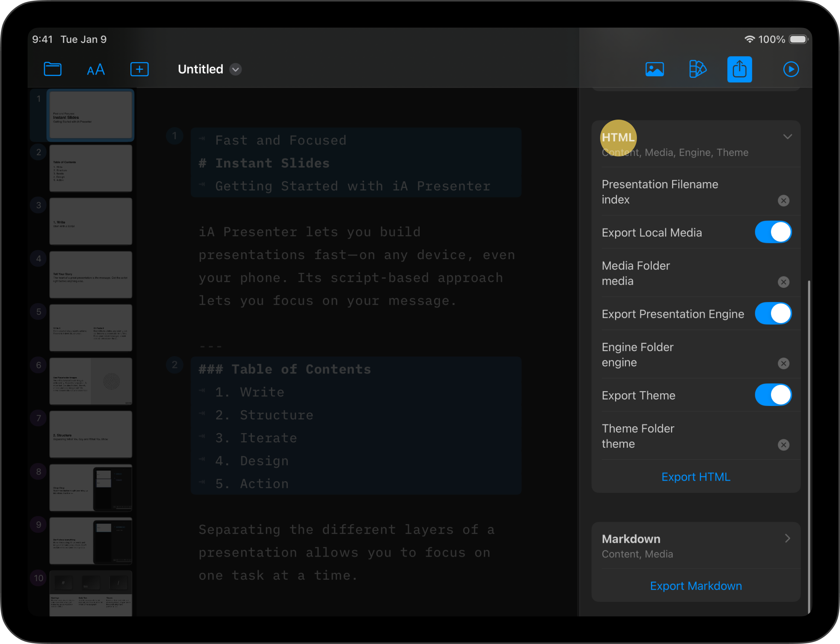Click the Export Markdown link
The width and height of the screenshot is (840, 644).
point(696,586)
